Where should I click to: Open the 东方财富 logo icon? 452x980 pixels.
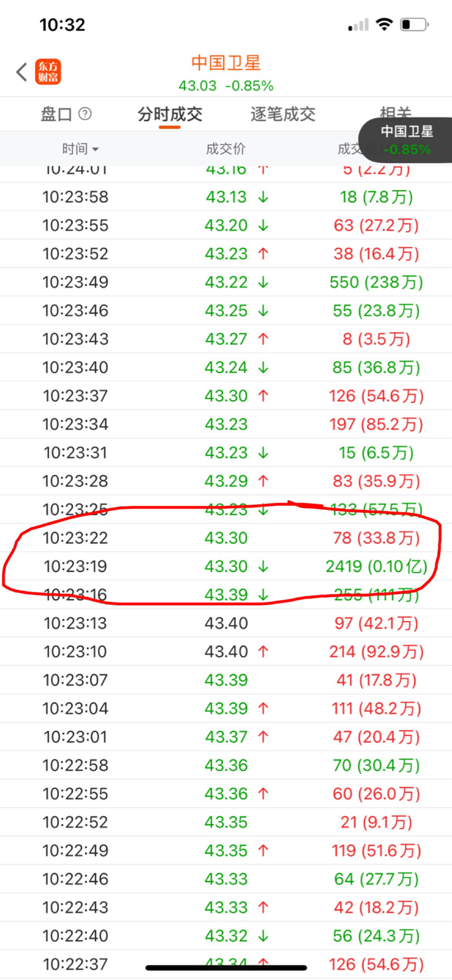coord(48,72)
